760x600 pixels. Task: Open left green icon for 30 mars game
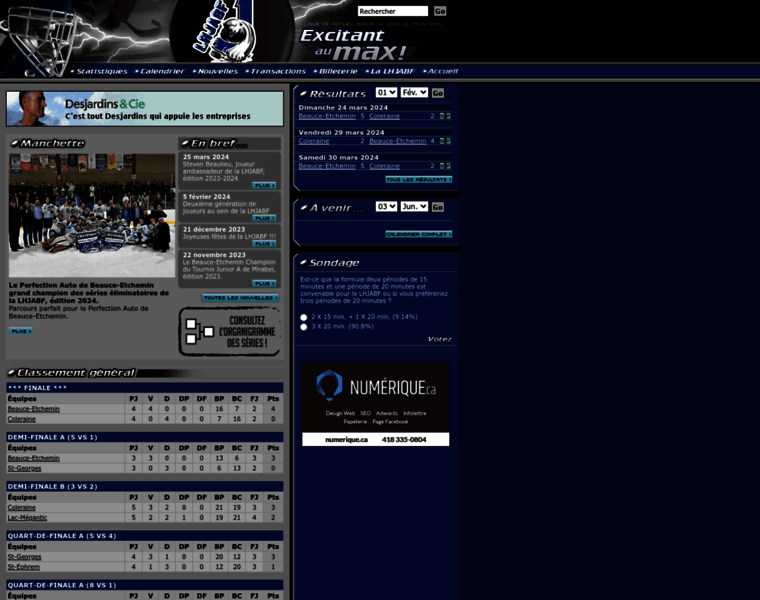[x=442, y=166]
